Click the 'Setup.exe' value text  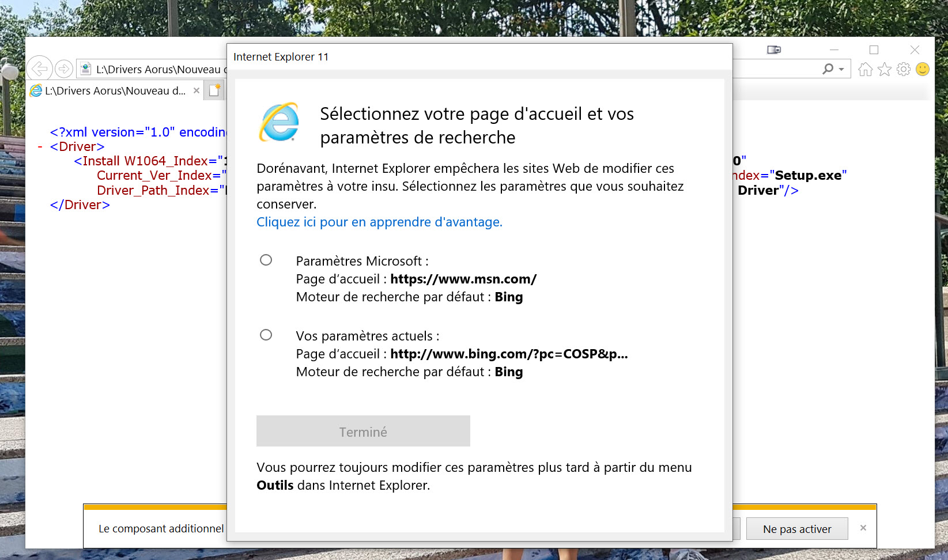click(807, 175)
